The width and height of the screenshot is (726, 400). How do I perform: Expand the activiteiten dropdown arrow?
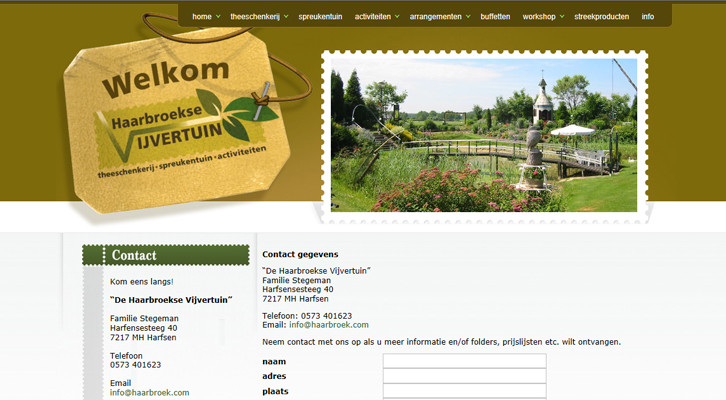tap(397, 17)
